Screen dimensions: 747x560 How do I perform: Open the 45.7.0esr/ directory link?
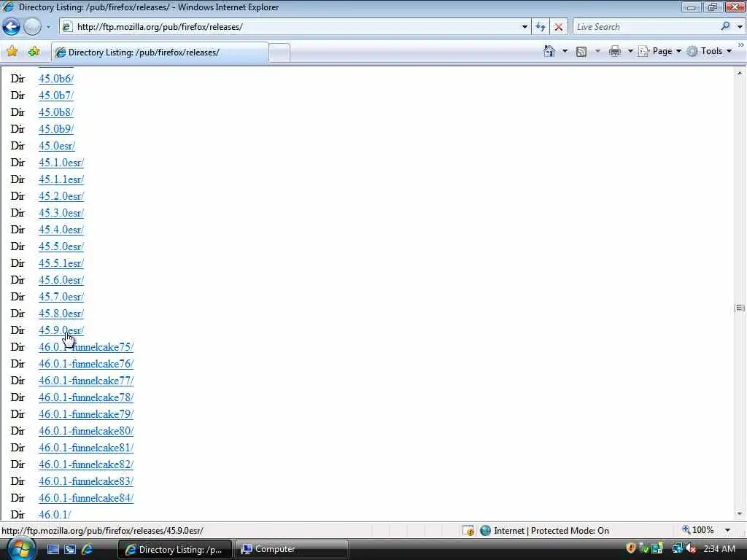tap(61, 296)
